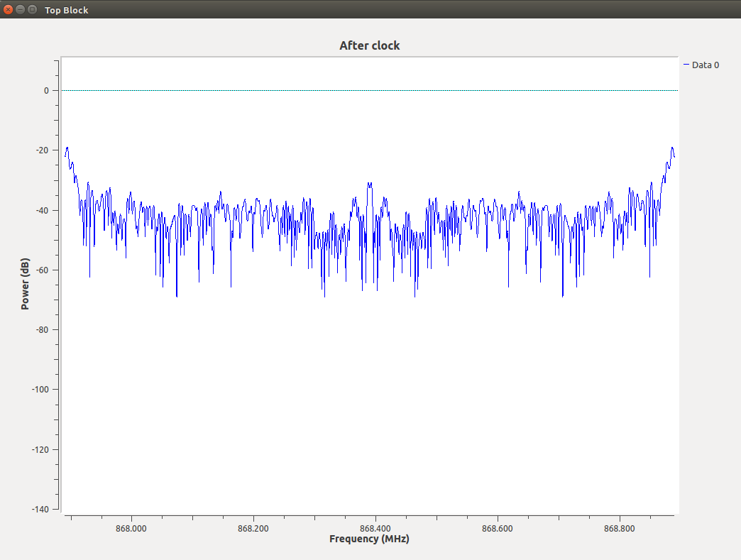
Task: Click the -20 dB axis label
Action: click(x=42, y=150)
